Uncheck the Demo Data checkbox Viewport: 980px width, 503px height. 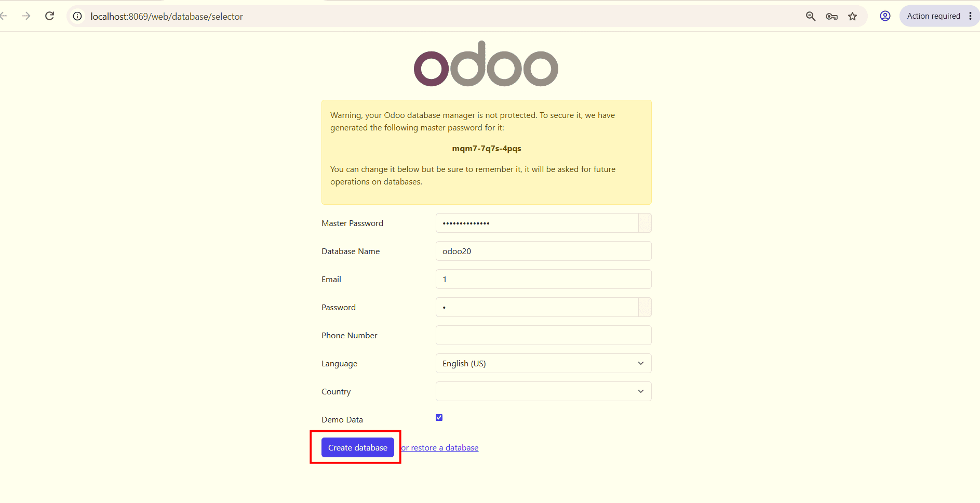[x=439, y=418]
